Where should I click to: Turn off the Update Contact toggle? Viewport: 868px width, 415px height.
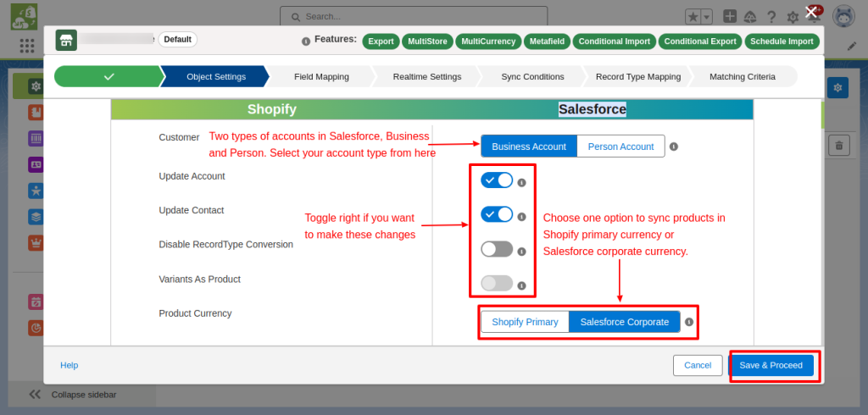pyautogui.click(x=497, y=214)
